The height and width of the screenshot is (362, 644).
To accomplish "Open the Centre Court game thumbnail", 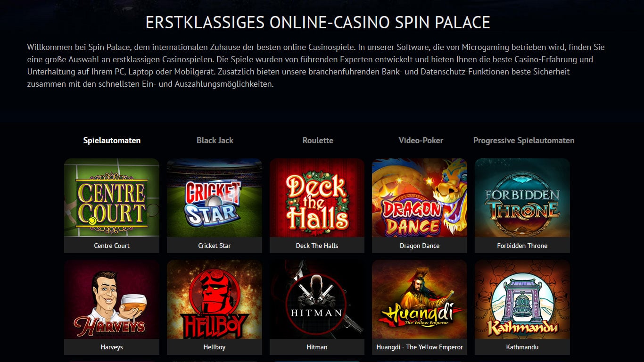I will coord(112,198).
